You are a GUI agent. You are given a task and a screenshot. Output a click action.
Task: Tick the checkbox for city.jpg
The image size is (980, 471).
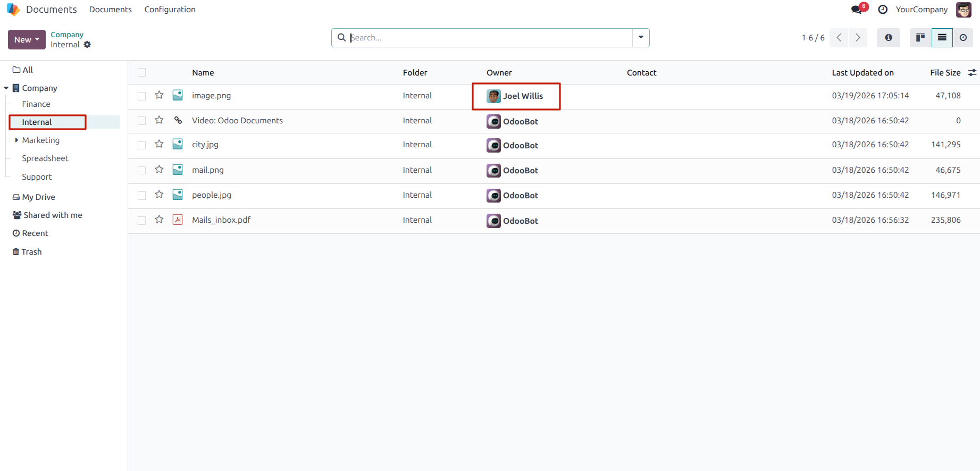tap(141, 145)
